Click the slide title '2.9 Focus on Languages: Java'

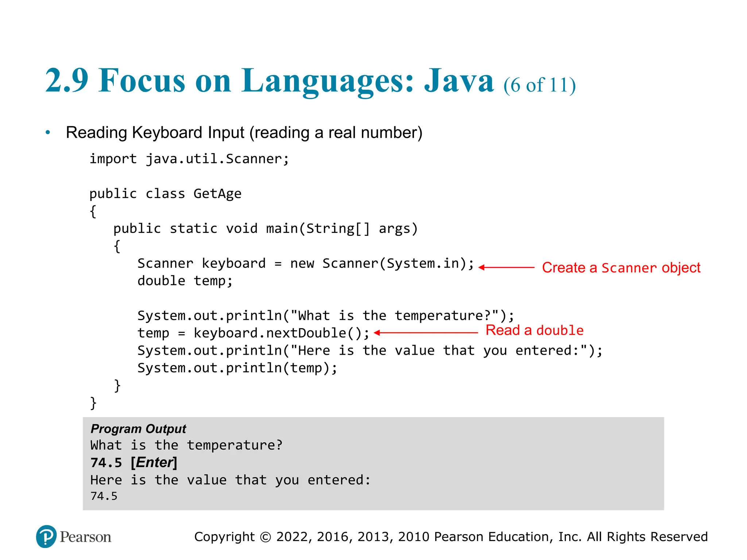click(269, 81)
